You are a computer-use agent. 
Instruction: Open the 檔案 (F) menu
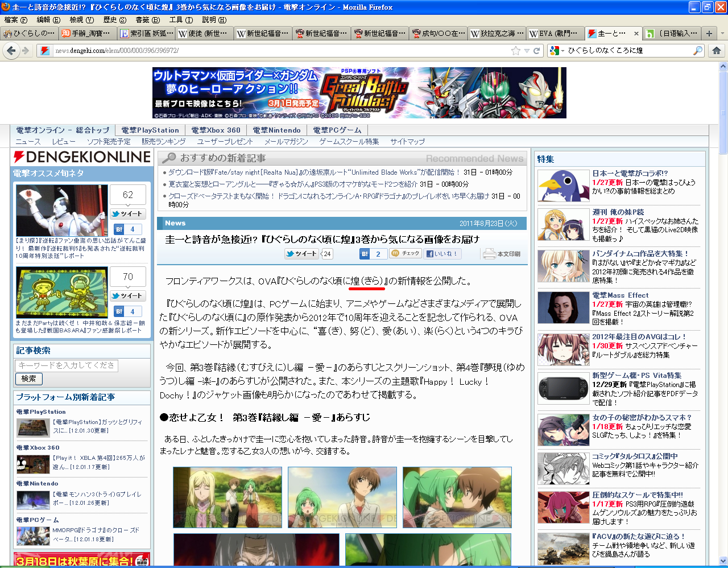pos(15,20)
